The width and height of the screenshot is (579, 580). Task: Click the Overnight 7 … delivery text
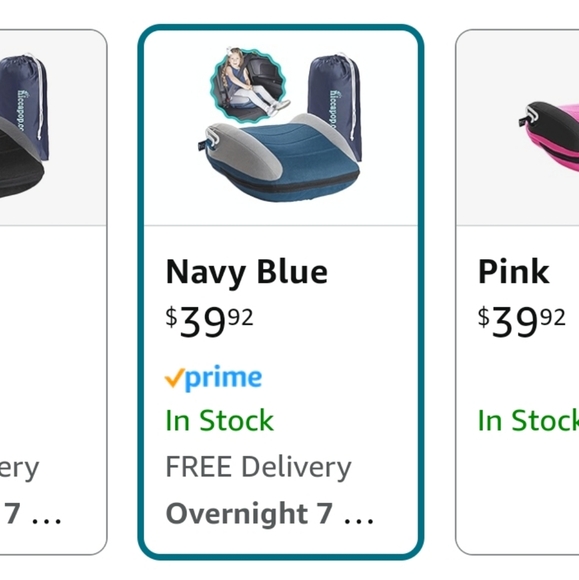coord(270,513)
